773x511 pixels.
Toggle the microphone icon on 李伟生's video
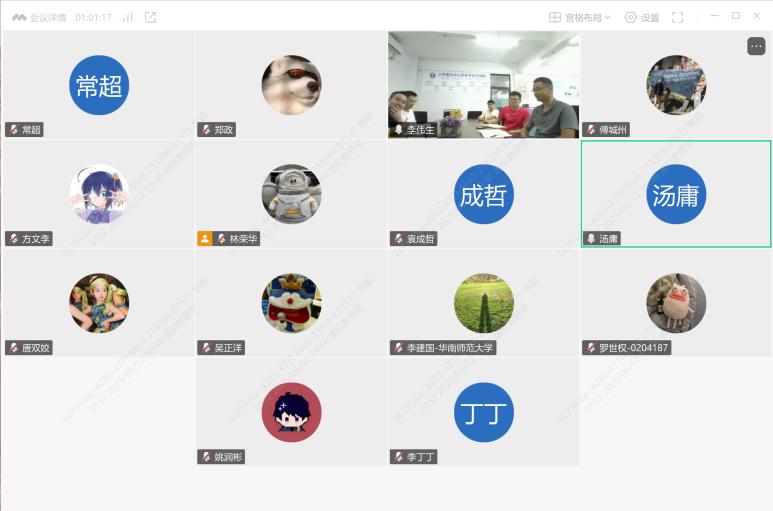coord(398,130)
